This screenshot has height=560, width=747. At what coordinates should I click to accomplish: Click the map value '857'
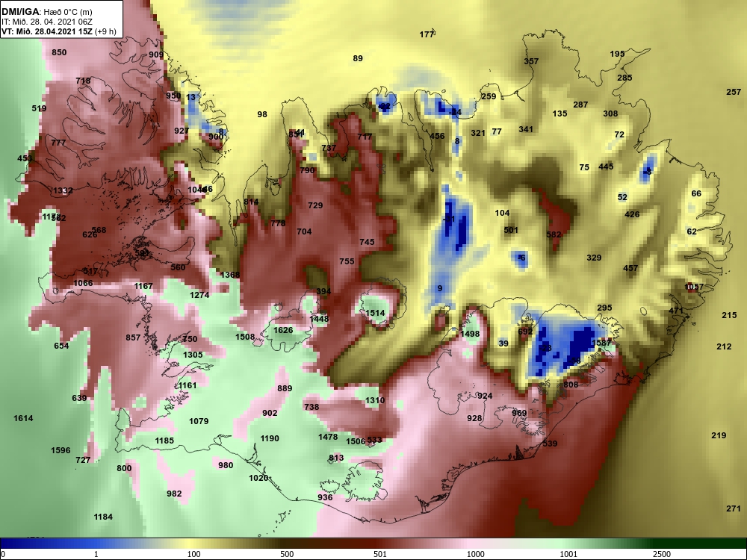click(133, 337)
